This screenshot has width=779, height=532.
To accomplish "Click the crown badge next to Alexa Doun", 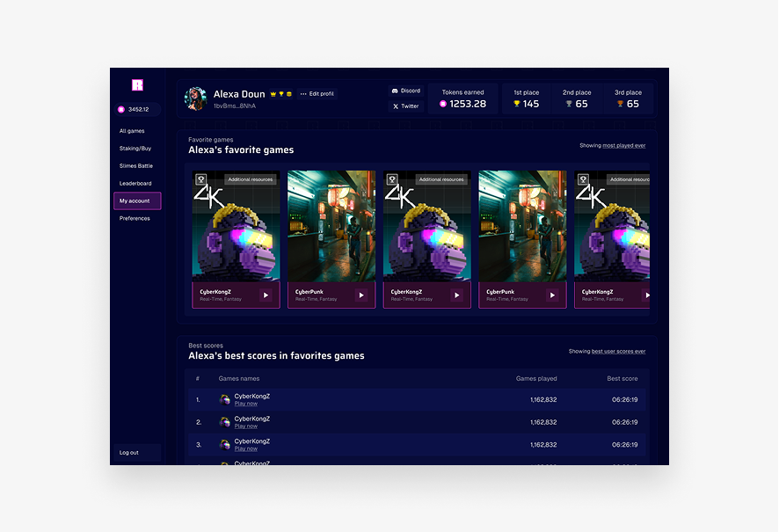I will tap(272, 93).
